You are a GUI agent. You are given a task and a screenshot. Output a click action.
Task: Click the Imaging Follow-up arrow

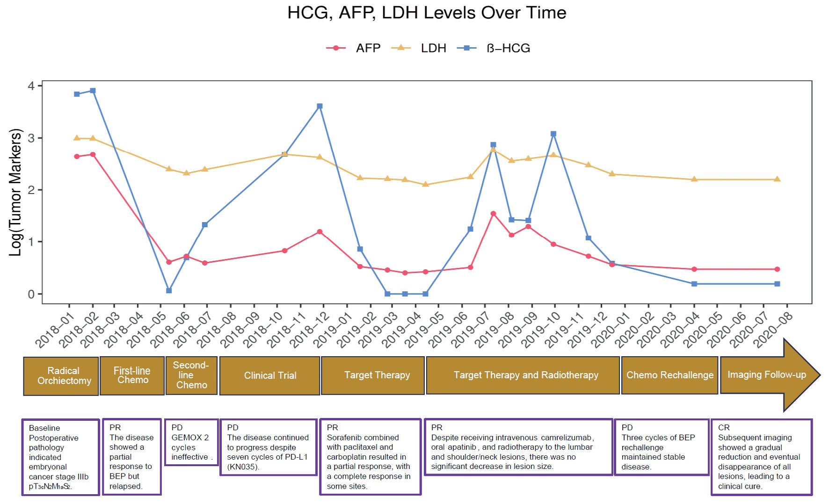pyautogui.click(x=767, y=375)
